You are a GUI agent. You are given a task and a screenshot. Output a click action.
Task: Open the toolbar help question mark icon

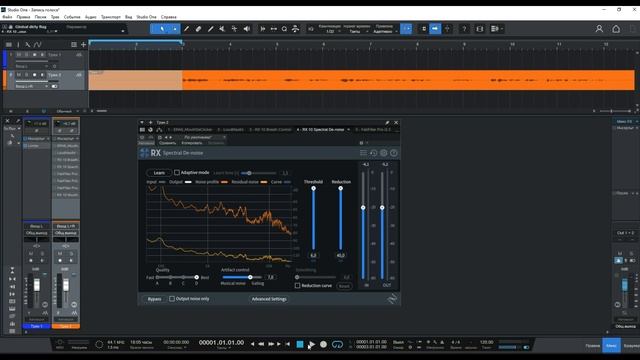click(464, 29)
